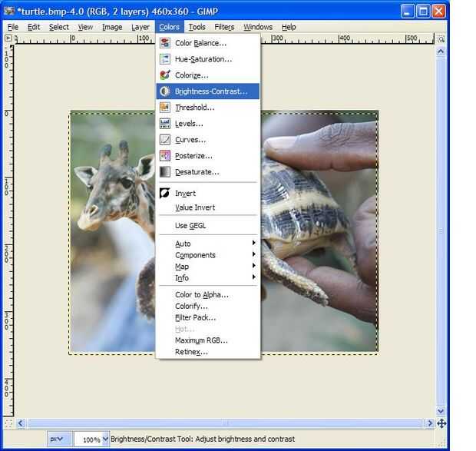Maximize the GIMP window
476x451 pixels.
[423, 12]
